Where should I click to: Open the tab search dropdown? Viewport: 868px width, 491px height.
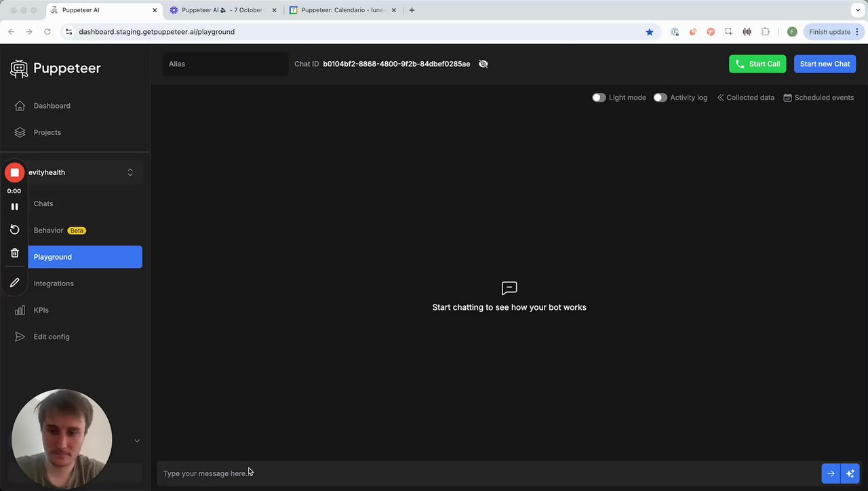[x=858, y=10]
